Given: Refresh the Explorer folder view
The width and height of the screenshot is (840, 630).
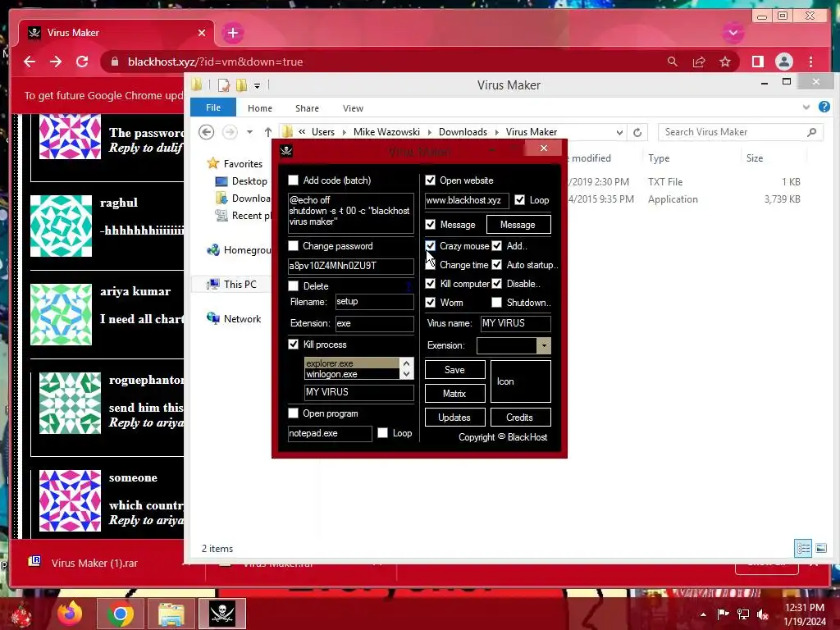Looking at the screenshot, I should (637, 132).
